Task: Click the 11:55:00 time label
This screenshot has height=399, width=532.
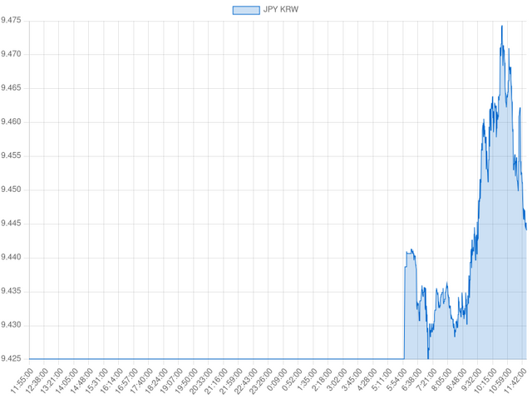Action: click(22, 382)
